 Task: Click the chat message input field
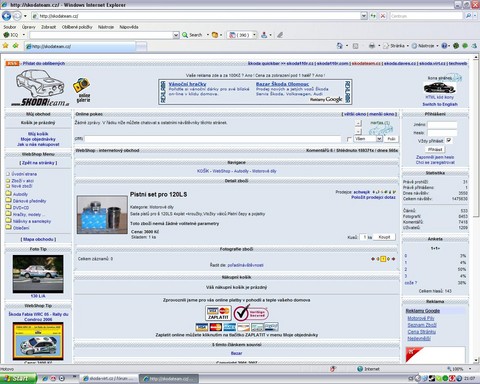213,139
